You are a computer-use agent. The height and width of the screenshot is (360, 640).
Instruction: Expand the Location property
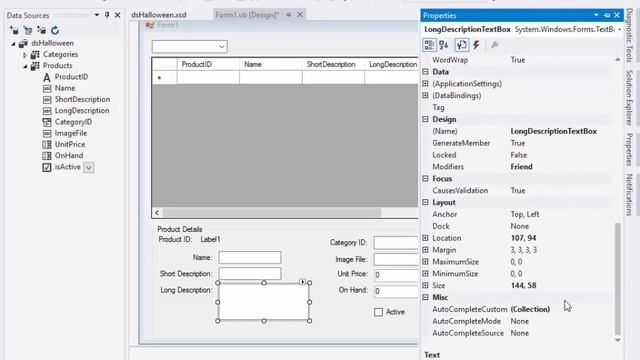pyautogui.click(x=425, y=238)
